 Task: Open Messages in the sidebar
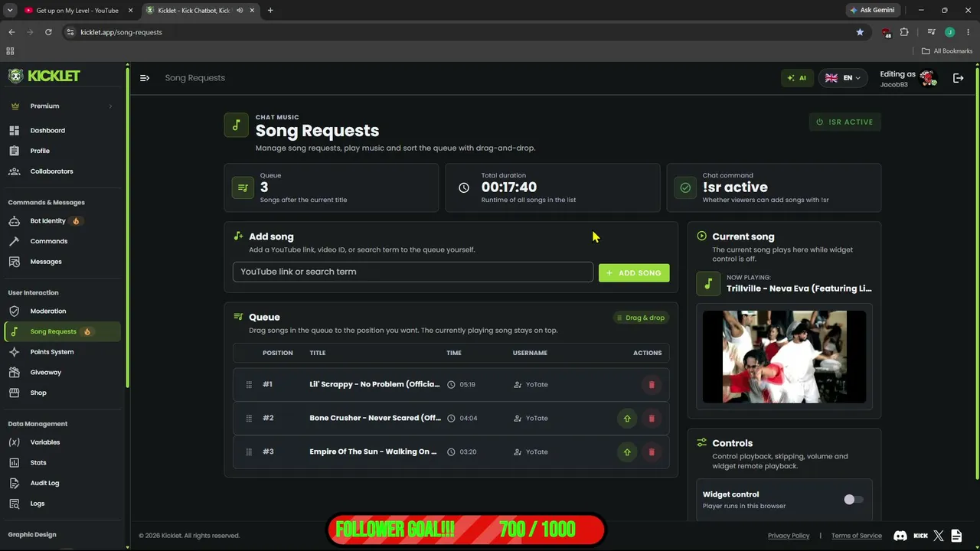pyautogui.click(x=60, y=262)
